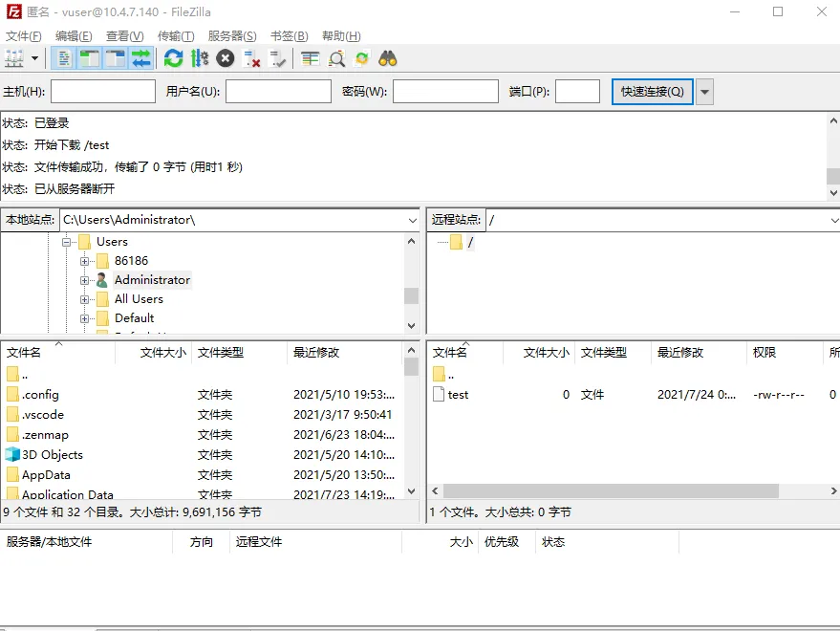Image resolution: width=840 pixels, height=631 pixels.
Task: Sort local files by 文件大小 column
Action: [x=153, y=352]
